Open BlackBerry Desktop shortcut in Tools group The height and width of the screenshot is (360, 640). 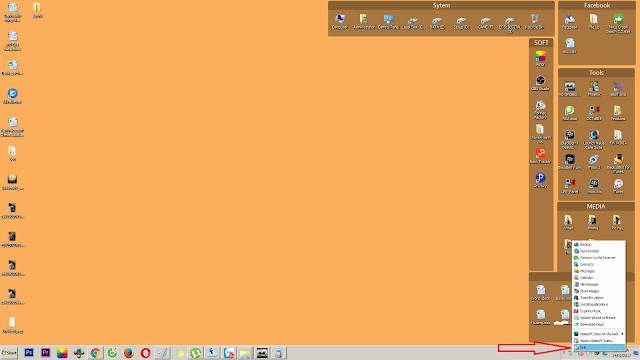point(570,139)
